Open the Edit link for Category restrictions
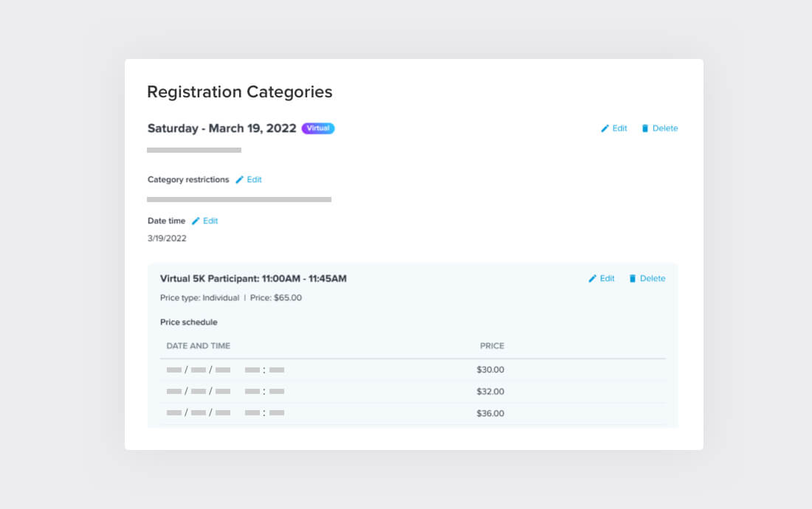Image resolution: width=812 pixels, height=509 pixels. point(254,180)
